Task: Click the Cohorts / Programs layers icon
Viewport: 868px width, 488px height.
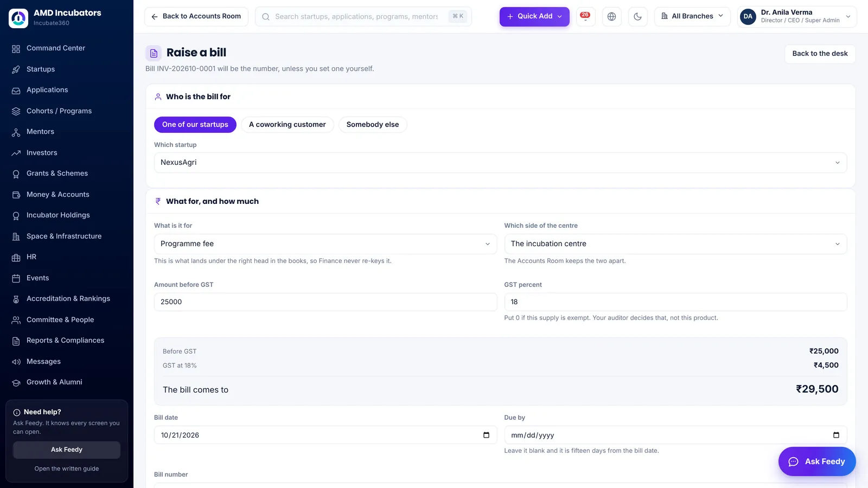Action: pyautogui.click(x=16, y=111)
